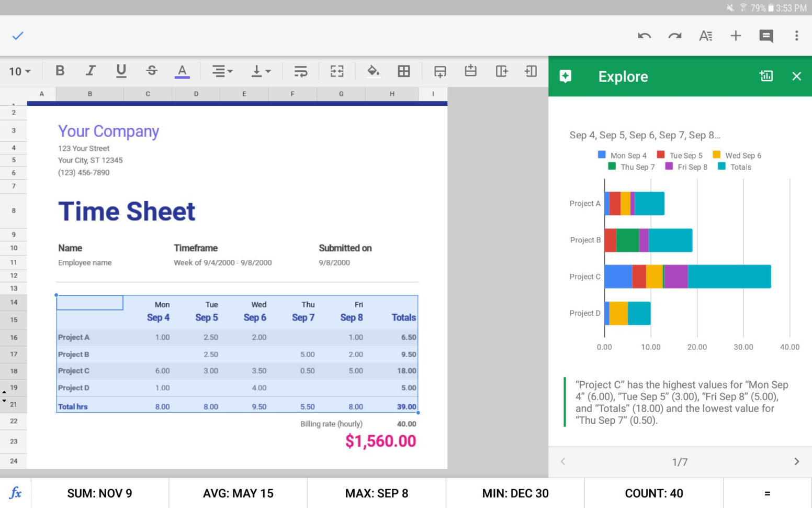Toggle text wrapping for the cells
812x508 pixels.
(x=300, y=71)
